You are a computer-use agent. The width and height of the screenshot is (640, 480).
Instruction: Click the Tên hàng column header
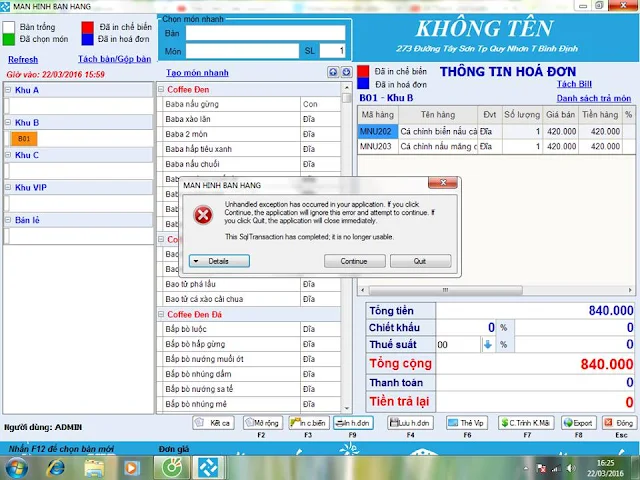tap(438, 115)
